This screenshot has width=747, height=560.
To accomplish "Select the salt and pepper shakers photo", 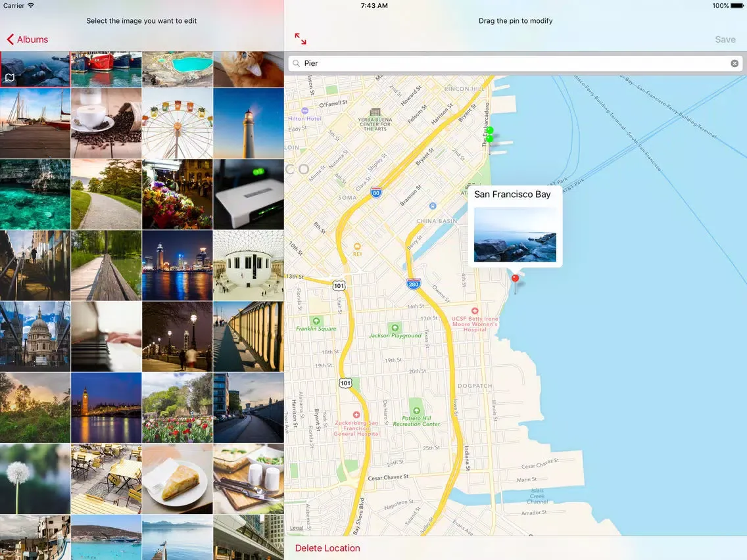I will click(249, 479).
